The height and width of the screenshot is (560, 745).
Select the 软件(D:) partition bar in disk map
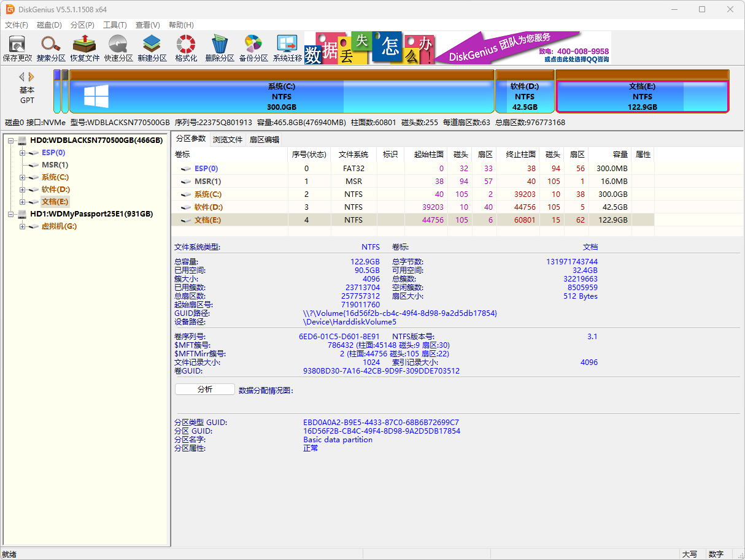pyautogui.click(x=525, y=96)
